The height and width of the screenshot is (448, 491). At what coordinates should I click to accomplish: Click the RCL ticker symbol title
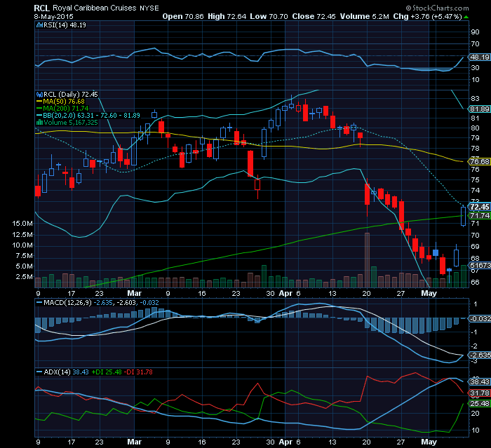tap(41, 8)
